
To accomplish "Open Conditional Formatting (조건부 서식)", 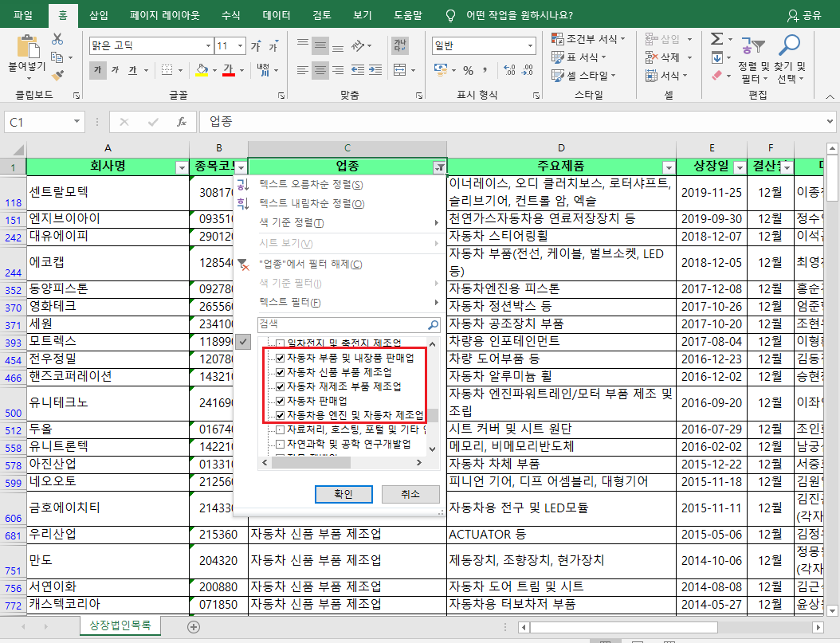I will pos(589,38).
